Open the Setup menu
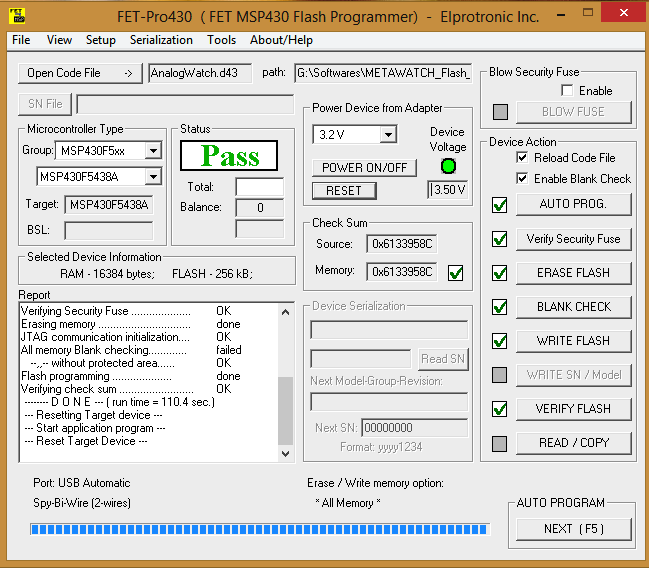The width and height of the screenshot is (649, 568). (101, 40)
